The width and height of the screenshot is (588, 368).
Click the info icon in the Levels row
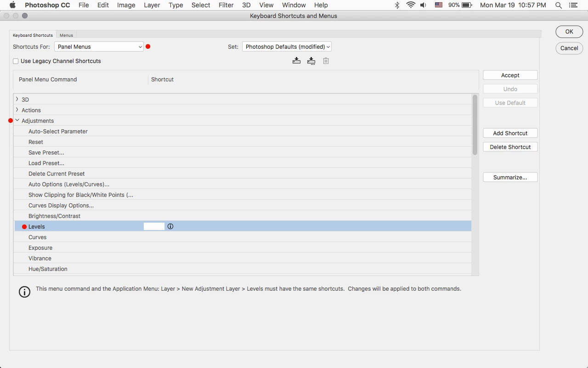(170, 226)
